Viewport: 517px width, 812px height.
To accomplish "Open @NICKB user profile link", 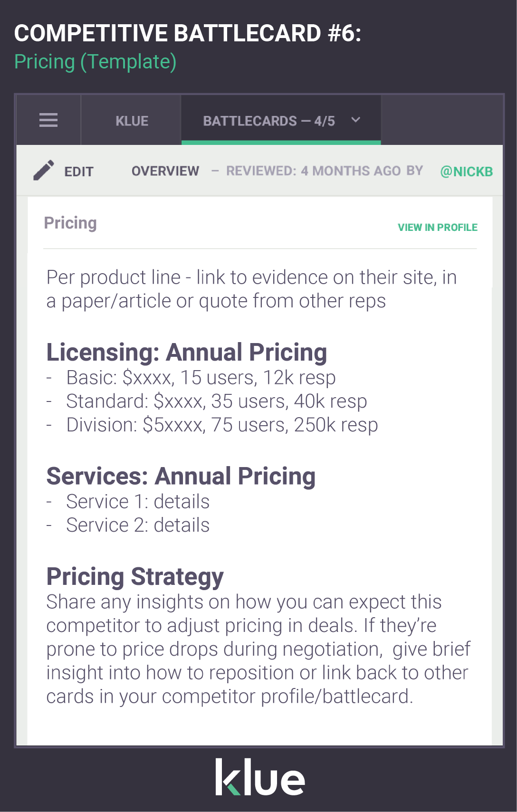I will (467, 172).
